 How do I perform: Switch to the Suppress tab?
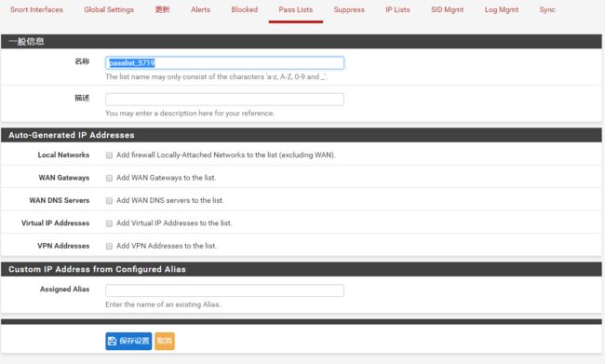[x=349, y=9]
